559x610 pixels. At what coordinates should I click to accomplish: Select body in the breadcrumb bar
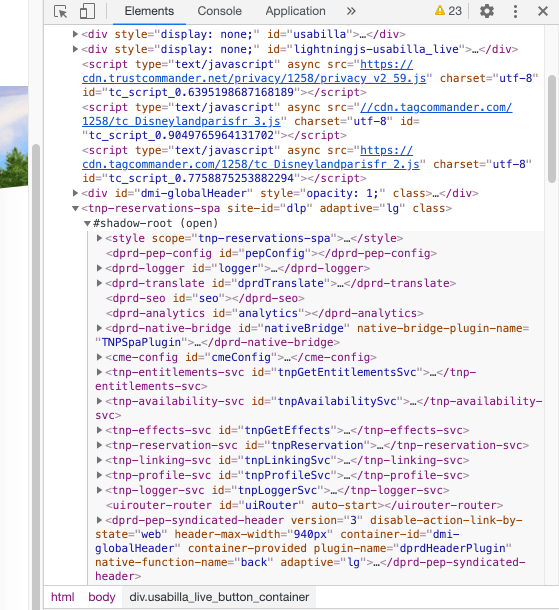pos(102,597)
